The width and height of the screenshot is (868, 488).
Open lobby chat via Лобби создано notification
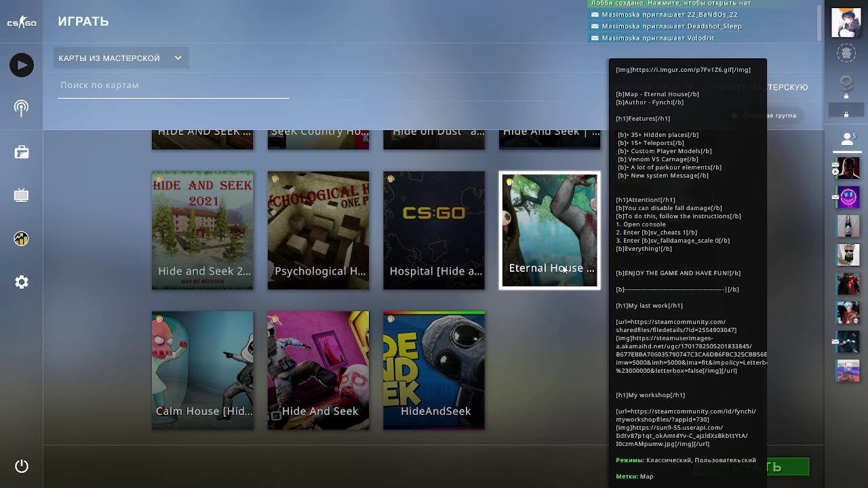(x=702, y=3)
